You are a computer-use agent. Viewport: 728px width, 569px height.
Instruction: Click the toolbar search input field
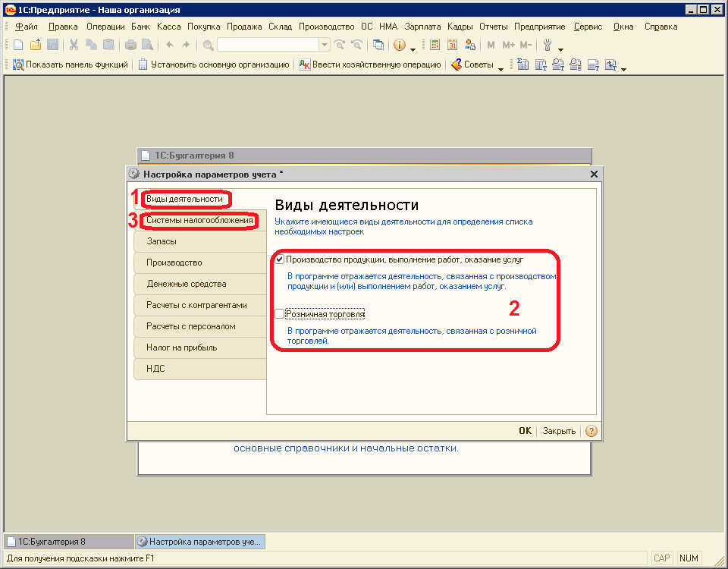coord(268,45)
